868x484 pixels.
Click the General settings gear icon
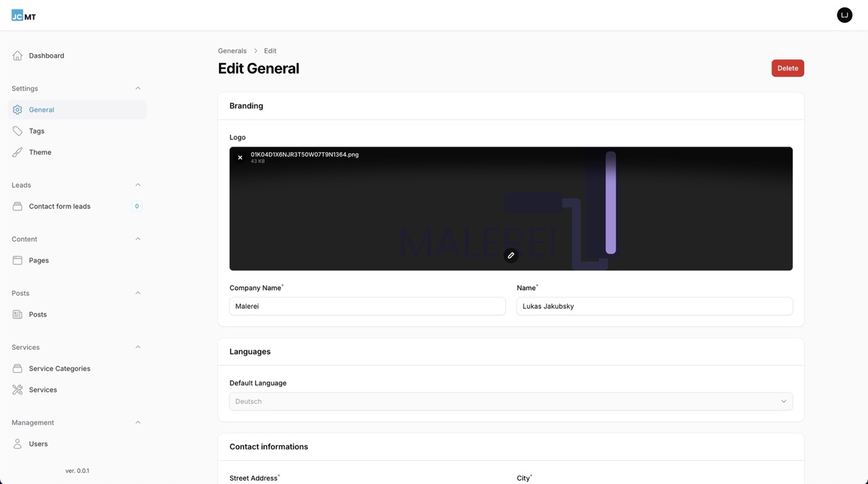click(x=17, y=109)
